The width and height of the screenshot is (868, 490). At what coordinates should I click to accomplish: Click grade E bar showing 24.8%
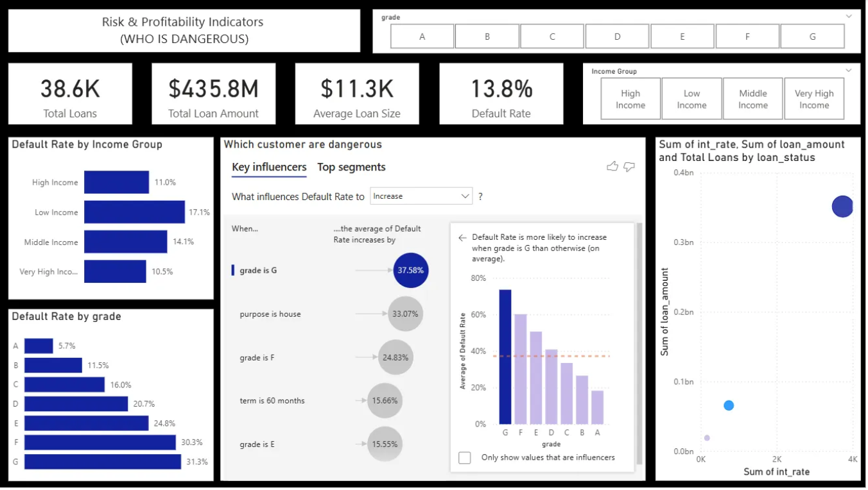tap(87, 423)
